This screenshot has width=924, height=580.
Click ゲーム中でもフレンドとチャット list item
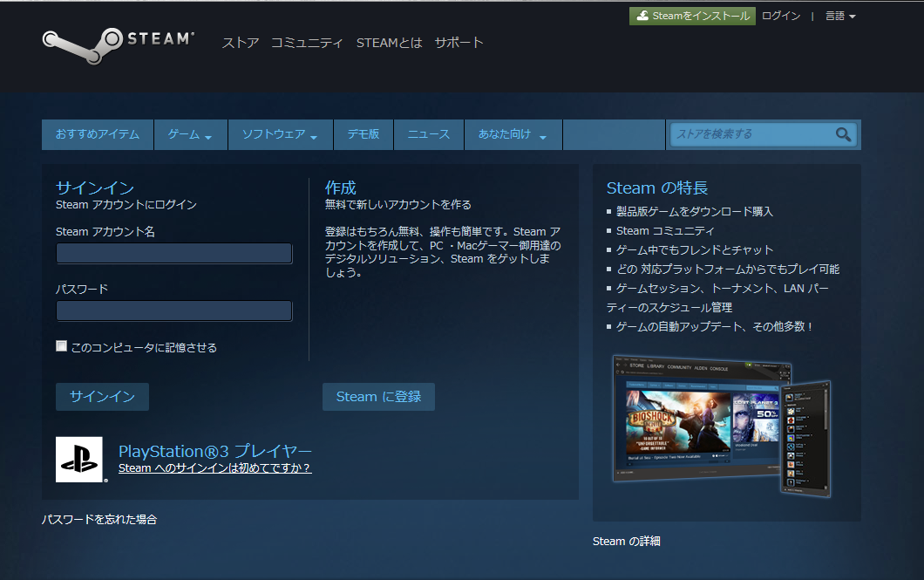point(694,250)
